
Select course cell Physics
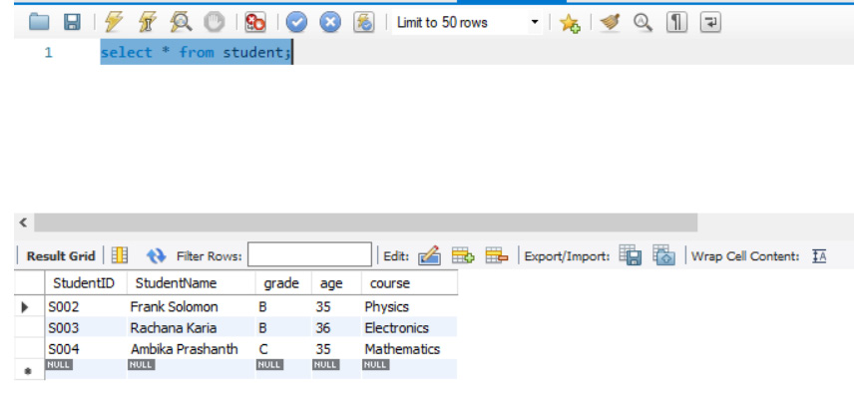[409, 307]
